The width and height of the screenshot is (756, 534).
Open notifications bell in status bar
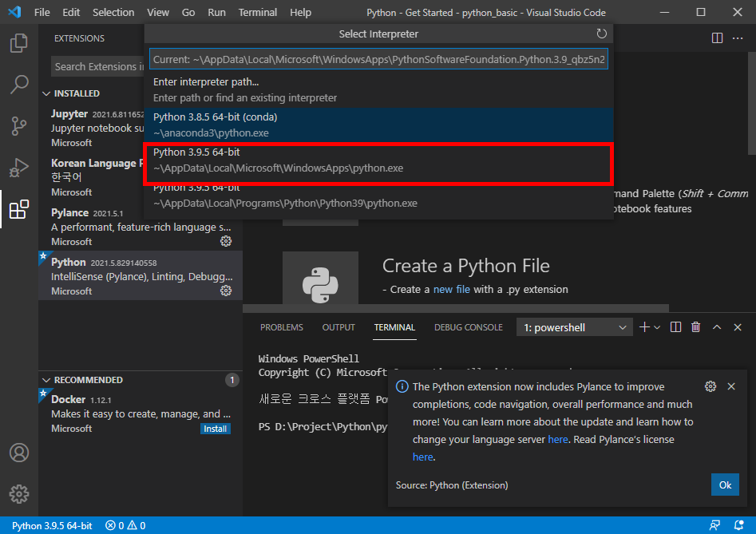point(738,525)
